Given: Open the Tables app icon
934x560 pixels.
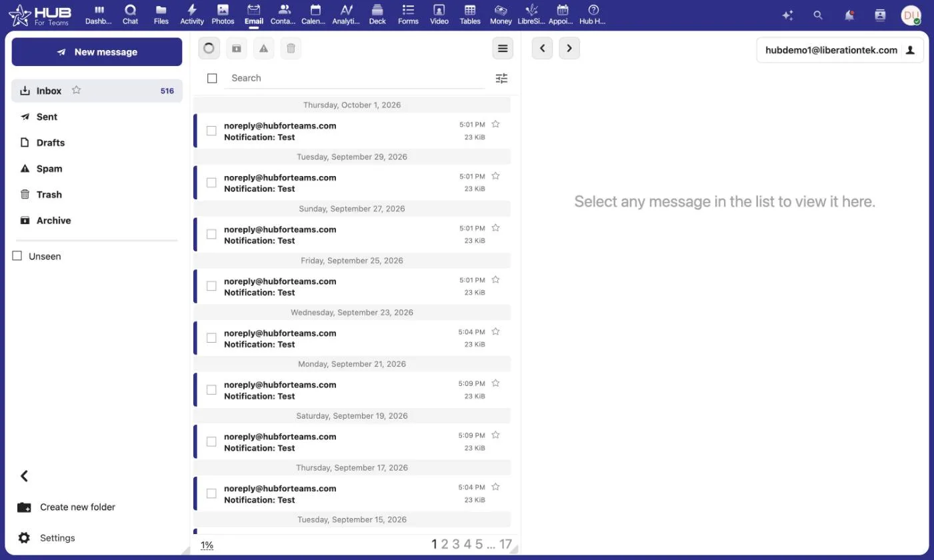Looking at the screenshot, I should tap(470, 15).
